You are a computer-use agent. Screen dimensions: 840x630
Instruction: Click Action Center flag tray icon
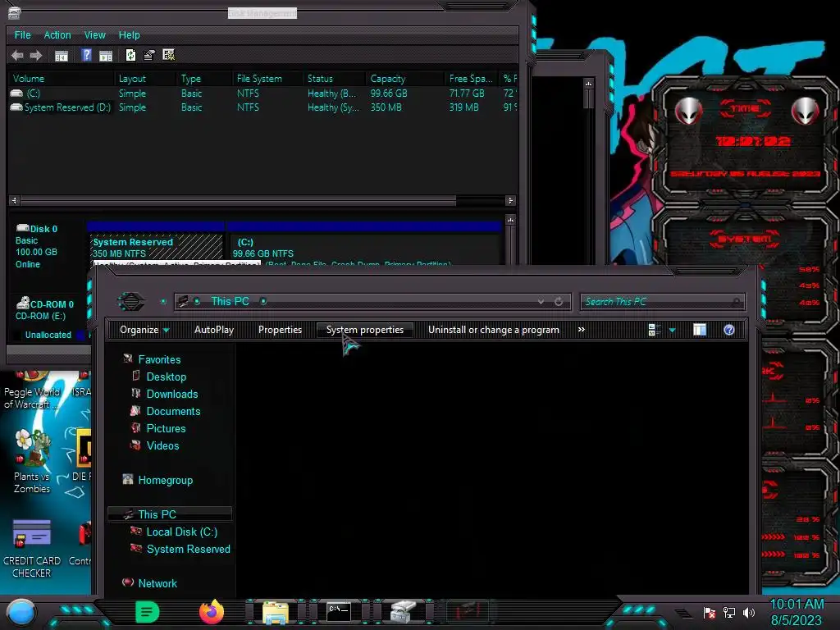(x=710, y=612)
